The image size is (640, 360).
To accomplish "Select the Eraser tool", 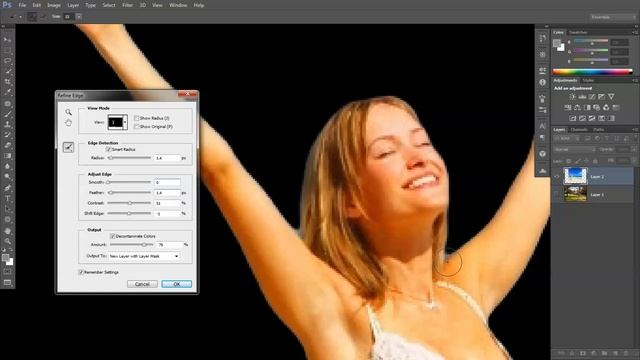I will click(x=7, y=146).
